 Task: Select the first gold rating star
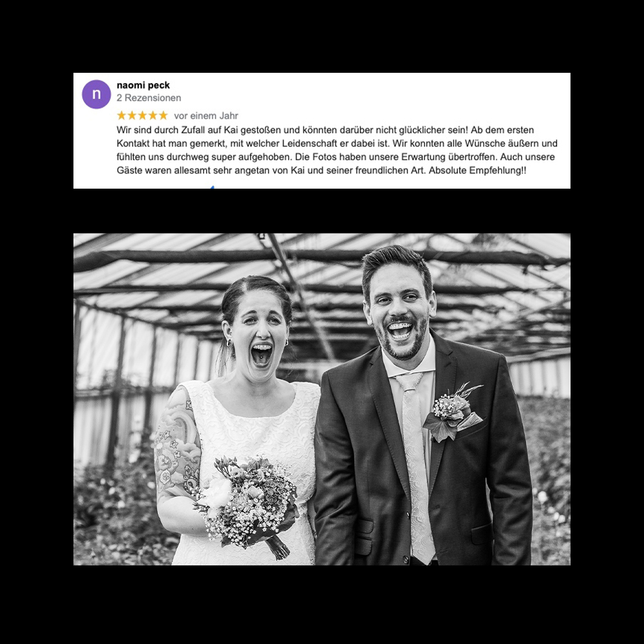tap(122, 115)
